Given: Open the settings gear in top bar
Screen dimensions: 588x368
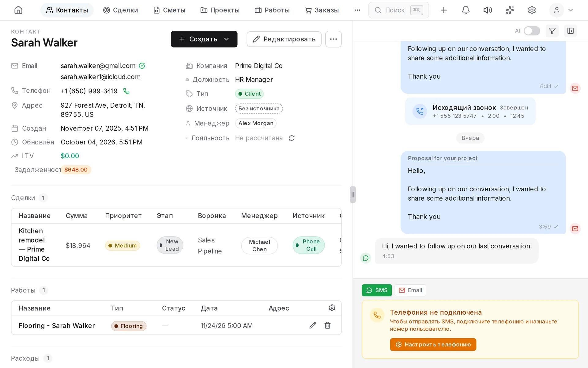Looking at the screenshot, I should coord(532,10).
